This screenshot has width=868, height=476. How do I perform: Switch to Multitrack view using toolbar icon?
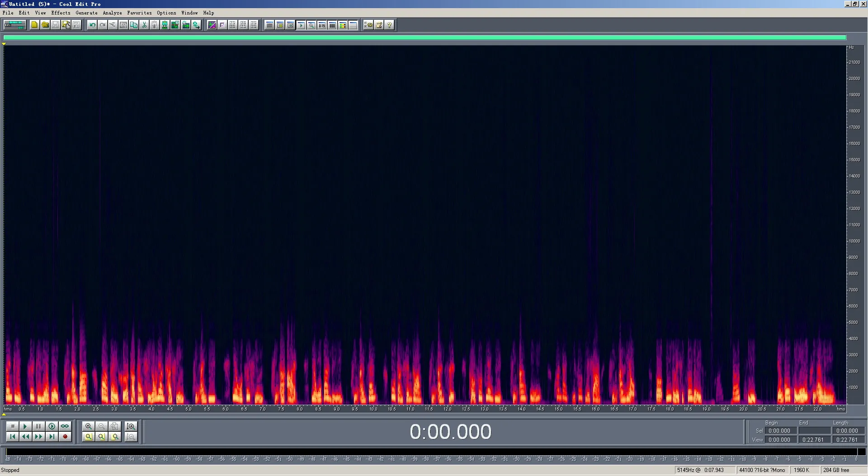[x=14, y=25]
